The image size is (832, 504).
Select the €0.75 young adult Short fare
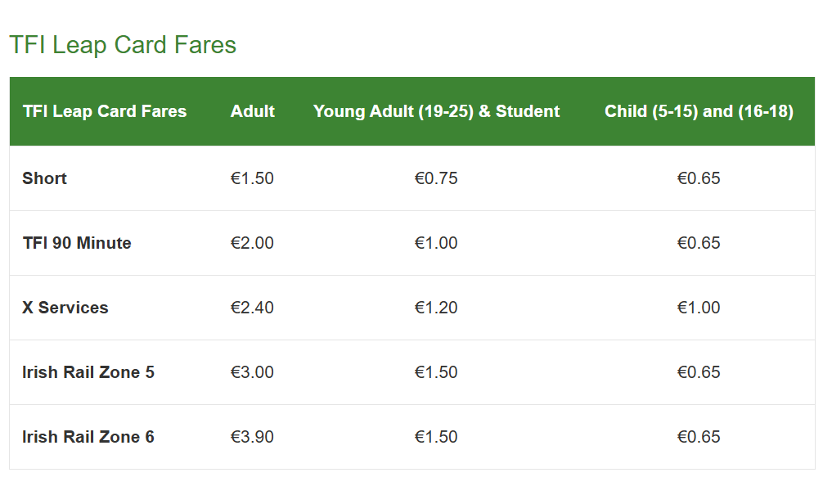coord(436,178)
